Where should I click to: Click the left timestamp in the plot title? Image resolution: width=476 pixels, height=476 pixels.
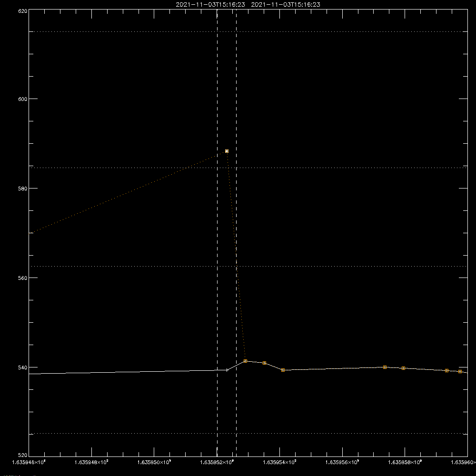point(210,5)
